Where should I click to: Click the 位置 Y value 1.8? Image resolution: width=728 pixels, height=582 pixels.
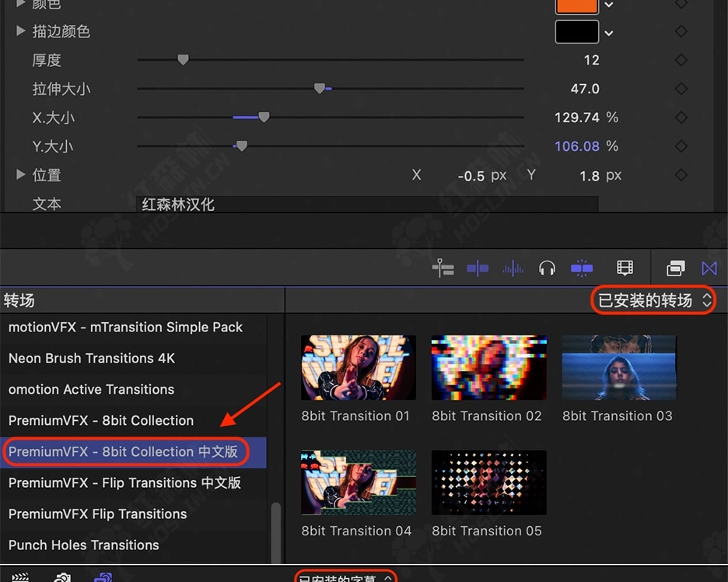coord(590,176)
